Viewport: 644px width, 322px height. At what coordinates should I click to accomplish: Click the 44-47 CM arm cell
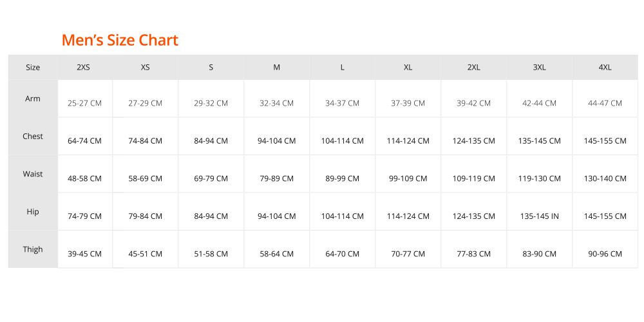(605, 103)
